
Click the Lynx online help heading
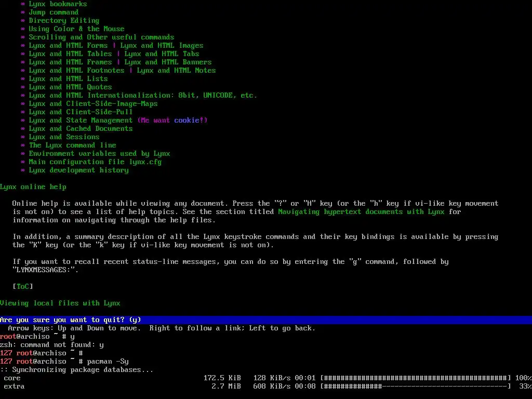pyautogui.click(x=33, y=187)
